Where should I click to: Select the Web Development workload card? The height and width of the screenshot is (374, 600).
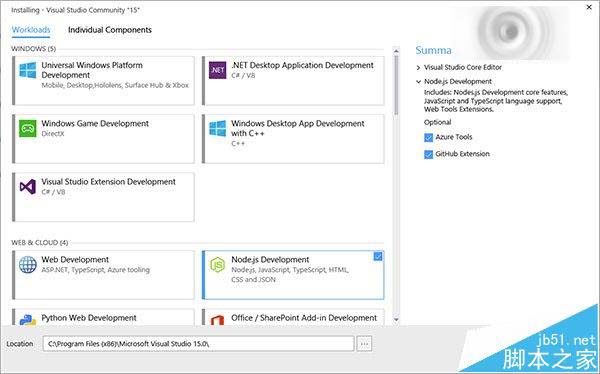(103, 275)
